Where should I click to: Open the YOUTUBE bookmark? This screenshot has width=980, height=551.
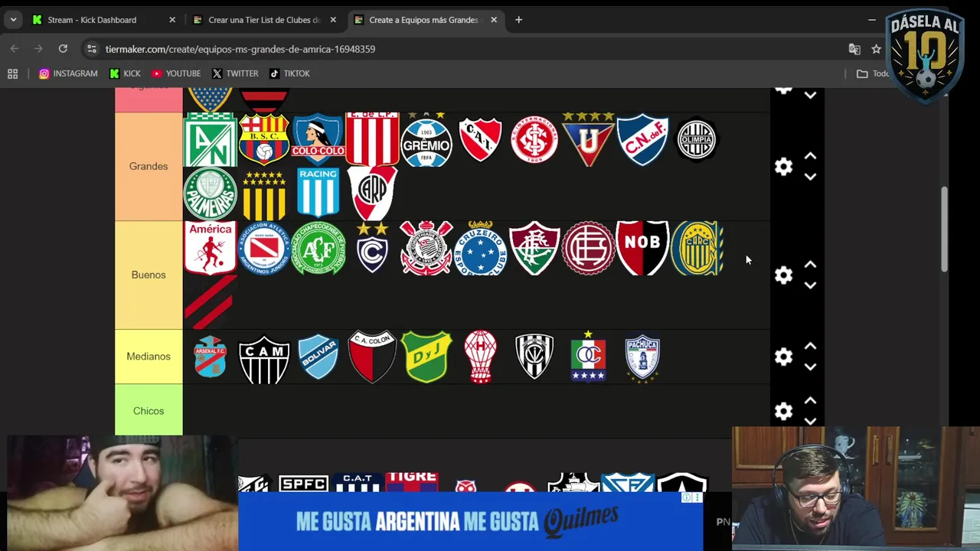point(176,73)
